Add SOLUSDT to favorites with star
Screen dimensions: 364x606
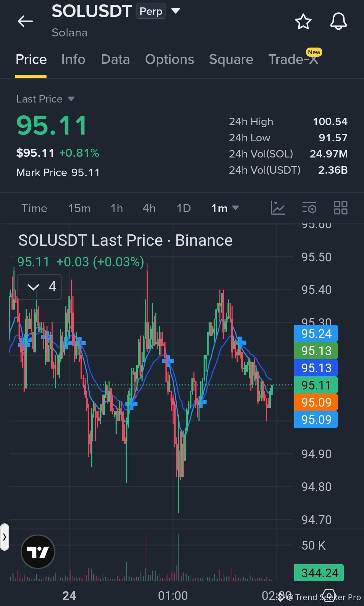[303, 22]
